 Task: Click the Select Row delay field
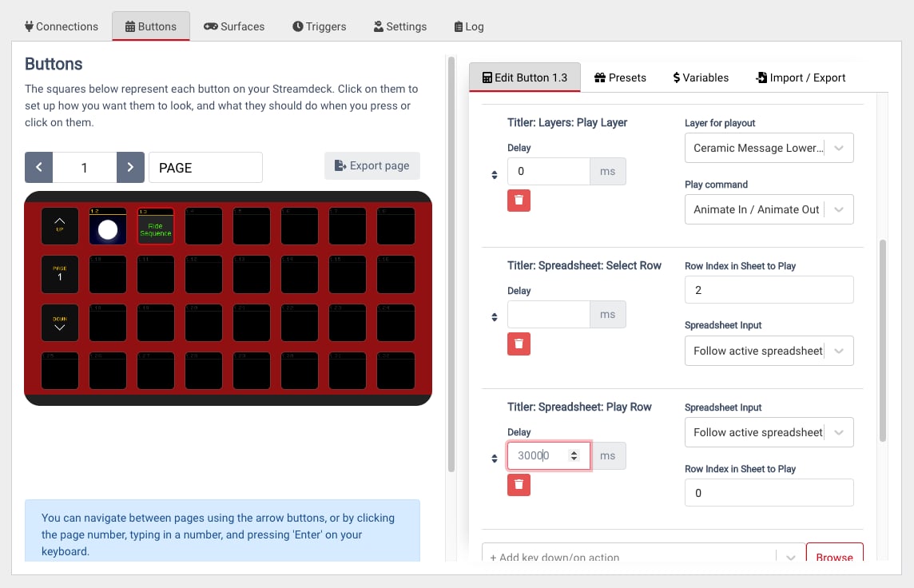coord(549,314)
